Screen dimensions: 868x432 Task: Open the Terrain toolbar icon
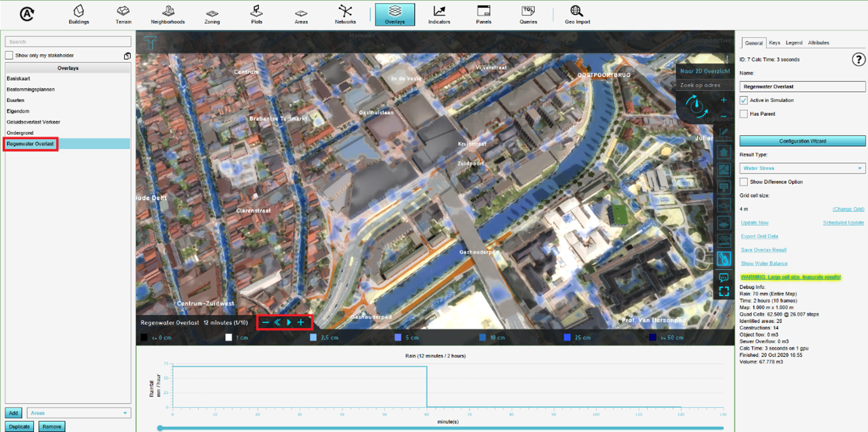click(x=123, y=14)
